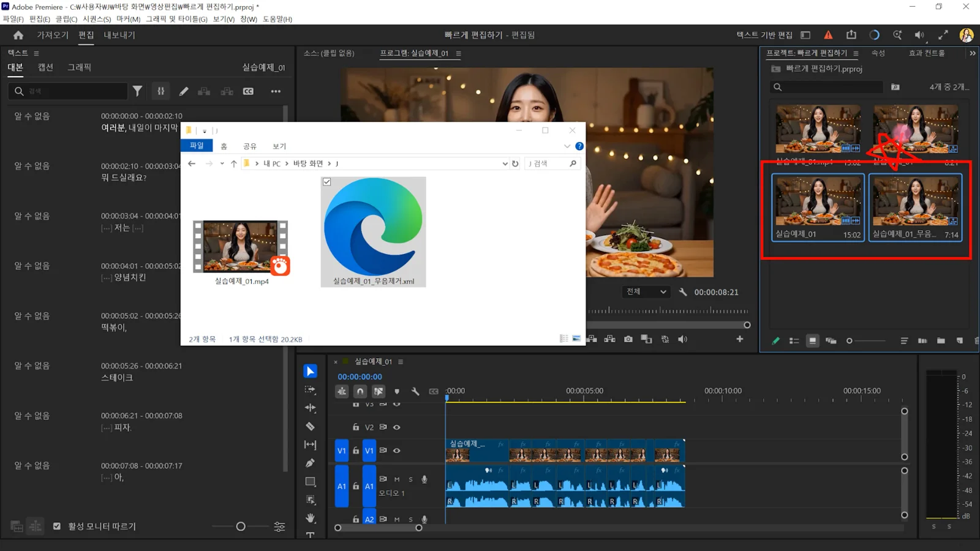980x551 pixels.
Task: Select the Hand tool
Action: coord(311,518)
